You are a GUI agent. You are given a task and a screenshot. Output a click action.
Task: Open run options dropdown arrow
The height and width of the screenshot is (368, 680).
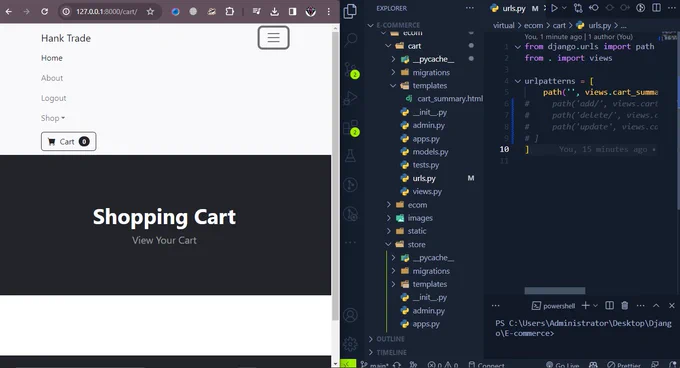click(x=564, y=8)
